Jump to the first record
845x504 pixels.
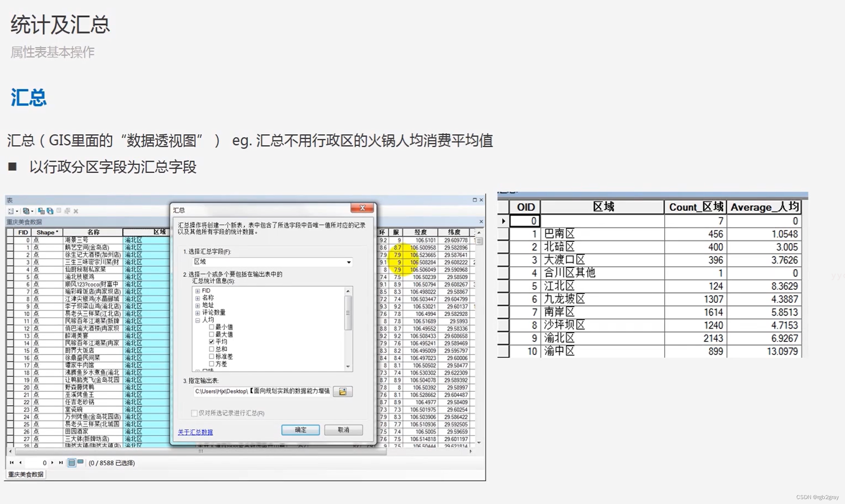coord(12,462)
